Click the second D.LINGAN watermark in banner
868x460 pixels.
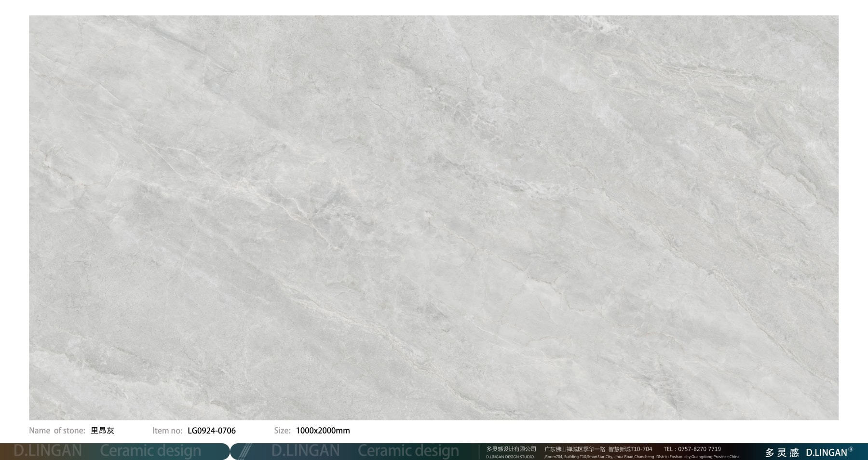click(305, 451)
